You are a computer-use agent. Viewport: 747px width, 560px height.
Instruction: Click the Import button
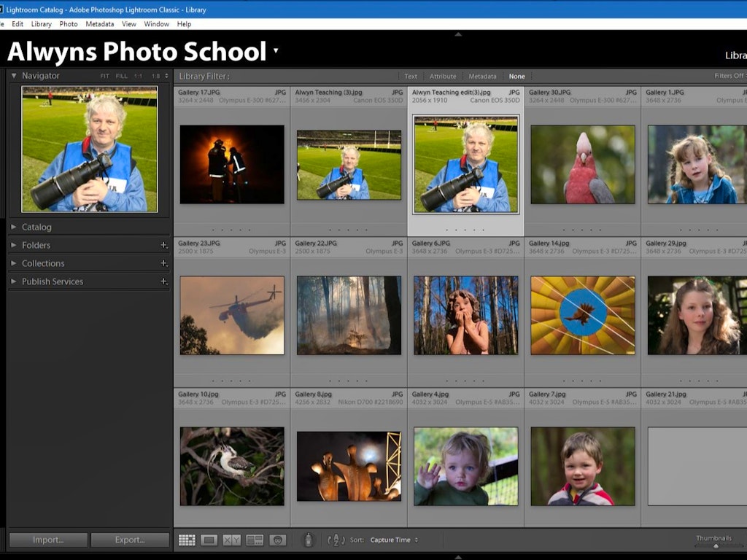pos(48,540)
